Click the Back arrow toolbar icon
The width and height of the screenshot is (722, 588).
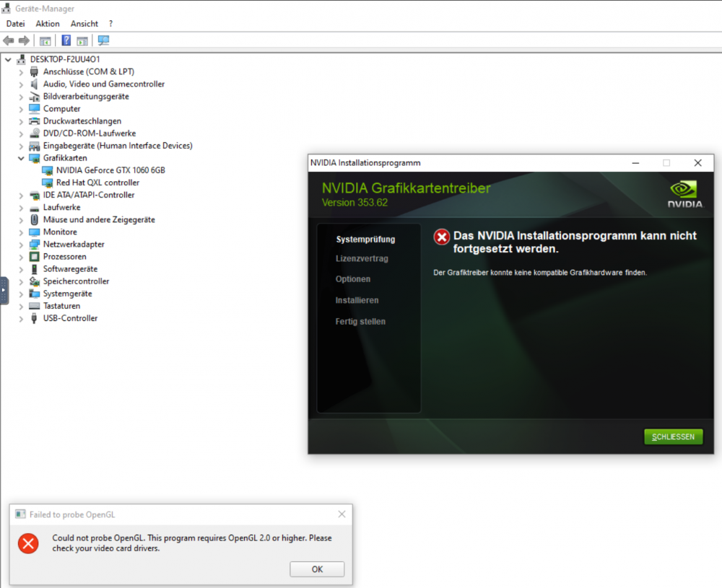pos(8,40)
